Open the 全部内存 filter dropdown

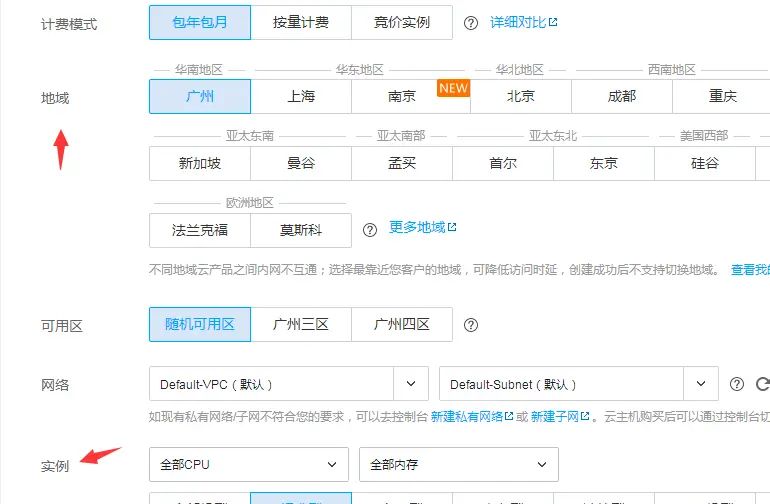(458, 464)
